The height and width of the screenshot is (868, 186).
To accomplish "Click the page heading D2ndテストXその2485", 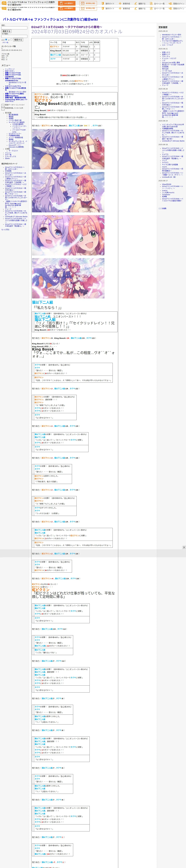I will 66,27.
